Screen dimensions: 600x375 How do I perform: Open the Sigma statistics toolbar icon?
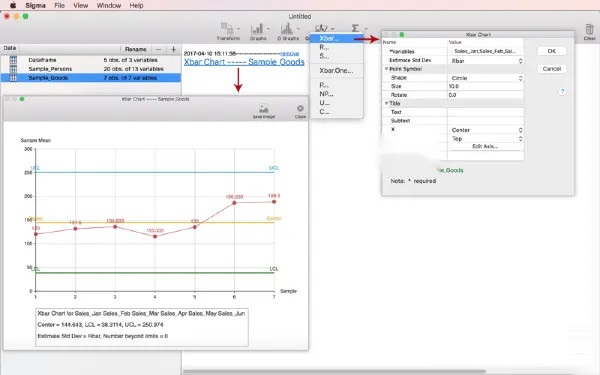[x=355, y=28]
